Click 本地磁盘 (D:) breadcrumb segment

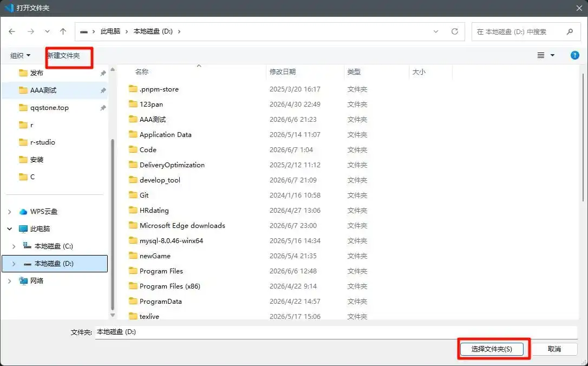click(153, 31)
